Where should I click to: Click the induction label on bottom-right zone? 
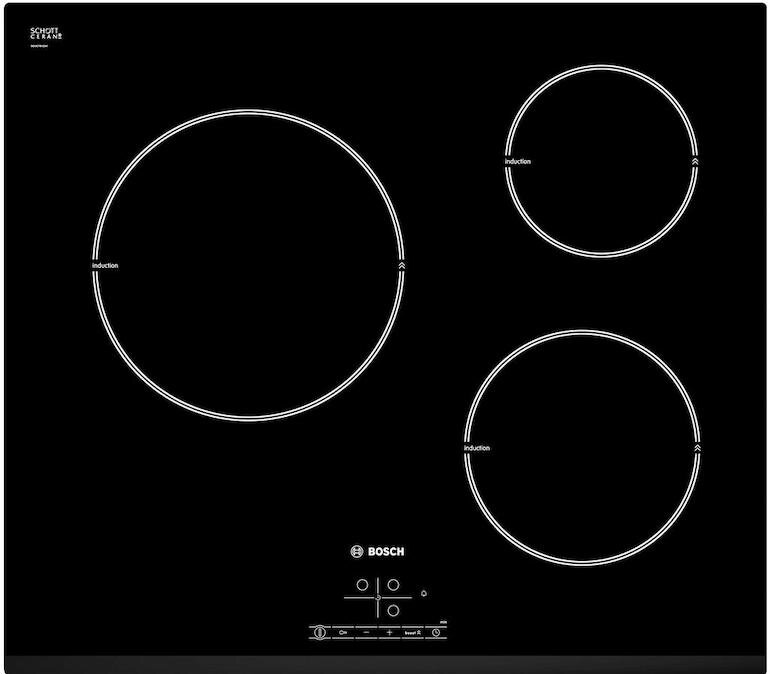point(477,448)
